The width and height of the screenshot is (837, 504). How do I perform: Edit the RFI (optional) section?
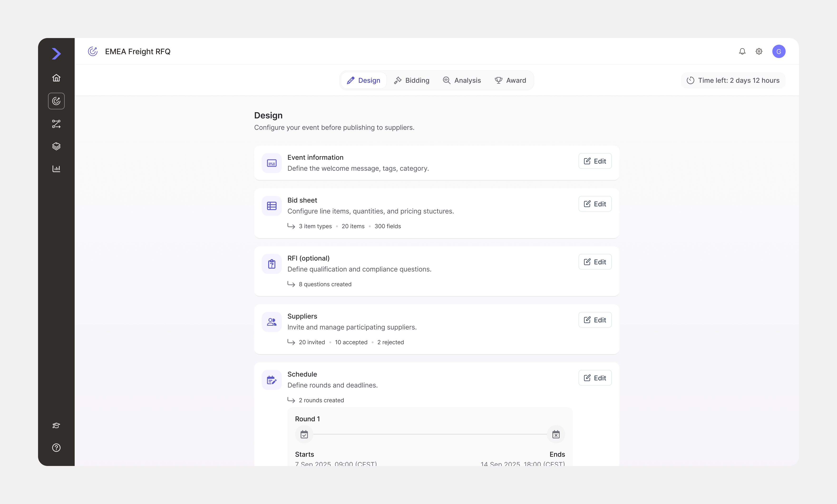(595, 262)
